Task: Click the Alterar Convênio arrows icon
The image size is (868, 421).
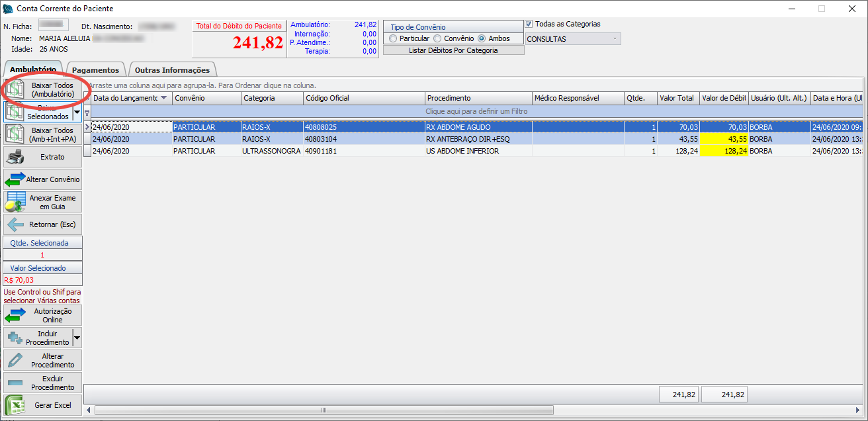Action: 15,179
